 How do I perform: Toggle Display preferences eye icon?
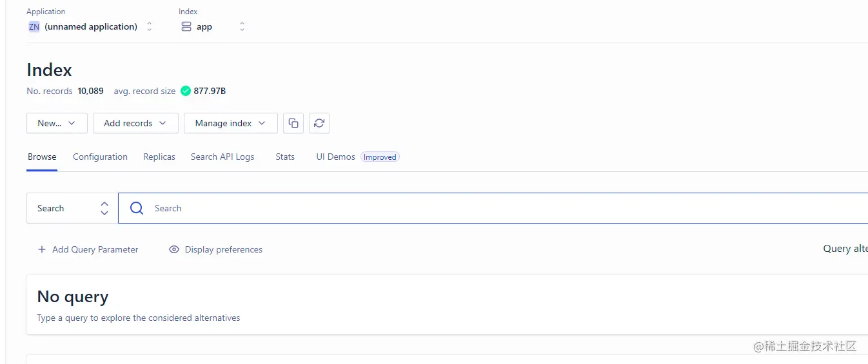174,249
